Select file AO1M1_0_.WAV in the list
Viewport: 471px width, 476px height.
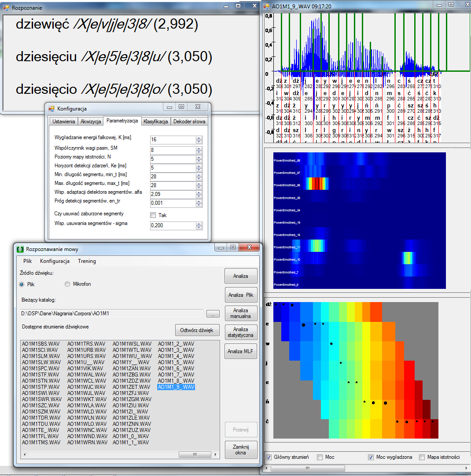(x=131, y=436)
